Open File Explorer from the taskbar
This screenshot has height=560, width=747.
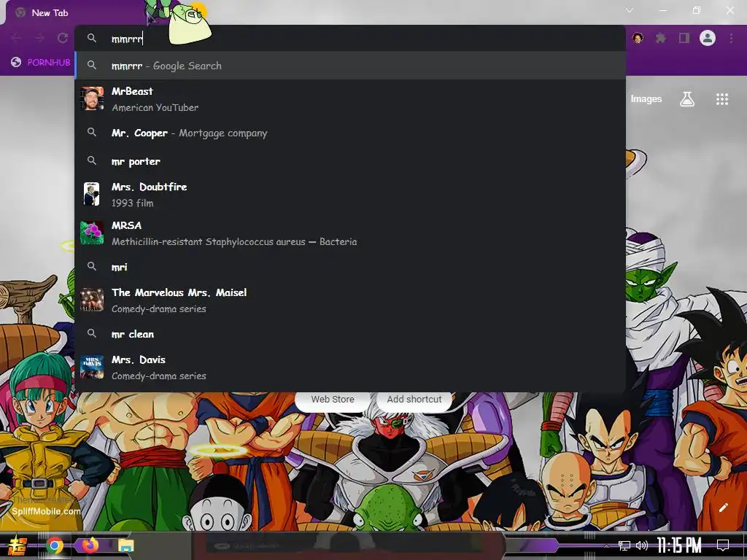[x=125, y=545]
